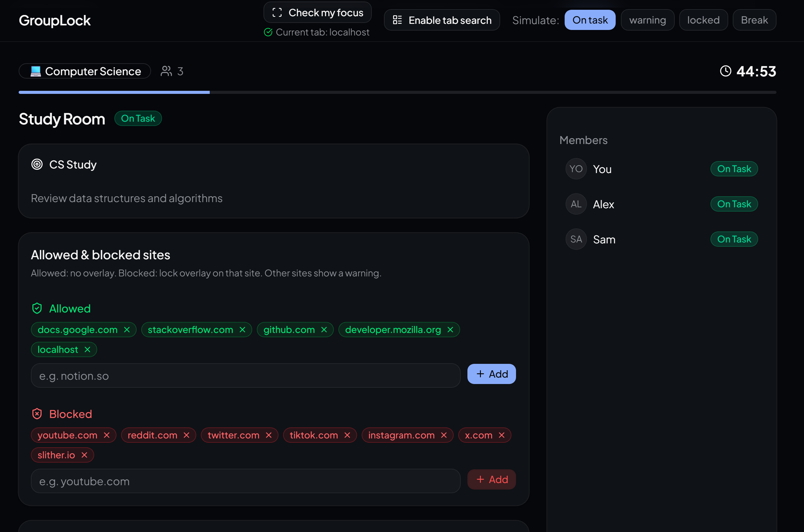Open the Computer Science group chip

click(85, 71)
